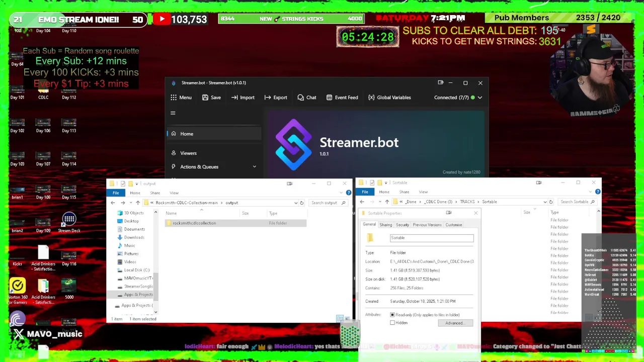644x362 pixels.
Task: Expand Actions & Queues chevron
Action: click(254, 167)
